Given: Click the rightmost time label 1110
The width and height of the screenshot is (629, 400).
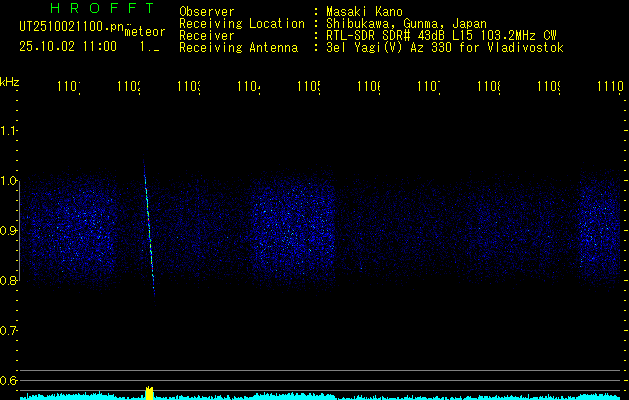Looking at the screenshot, I should click(x=607, y=88).
